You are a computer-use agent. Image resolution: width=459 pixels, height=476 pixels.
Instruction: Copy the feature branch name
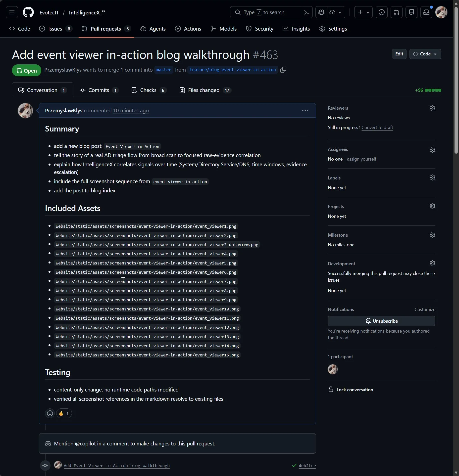[283, 70]
